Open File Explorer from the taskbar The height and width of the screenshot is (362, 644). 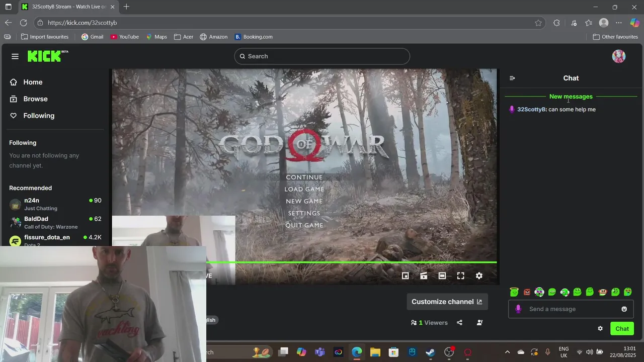375,352
